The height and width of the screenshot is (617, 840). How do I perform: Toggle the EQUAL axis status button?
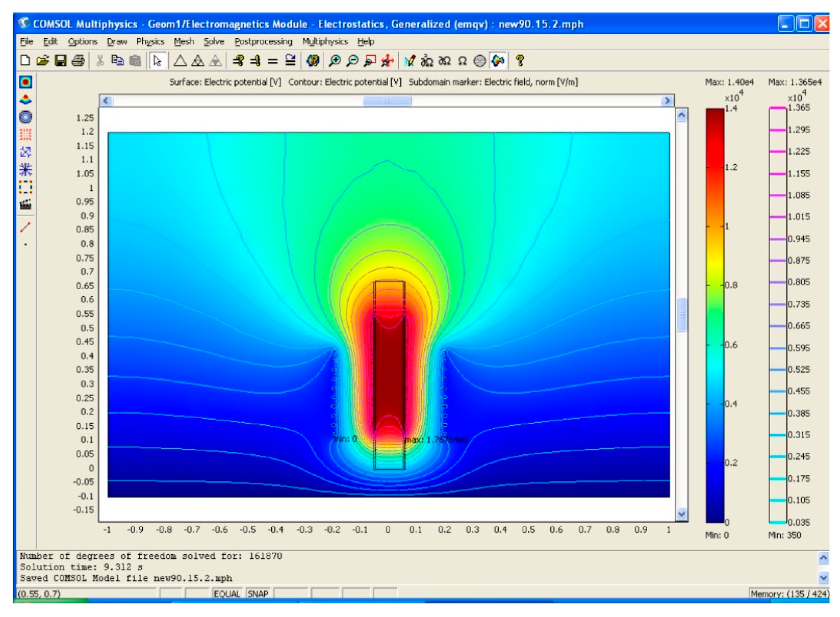(x=227, y=593)
